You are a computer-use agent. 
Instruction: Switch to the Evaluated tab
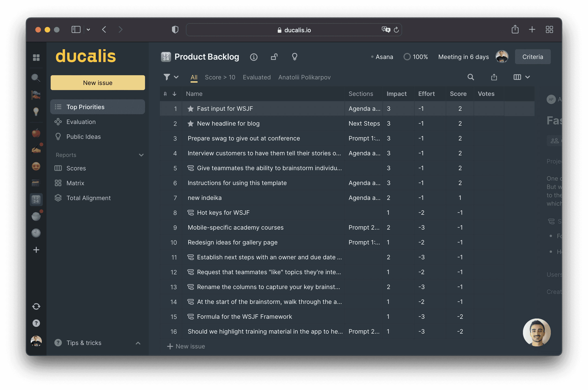tap(257, 77)
